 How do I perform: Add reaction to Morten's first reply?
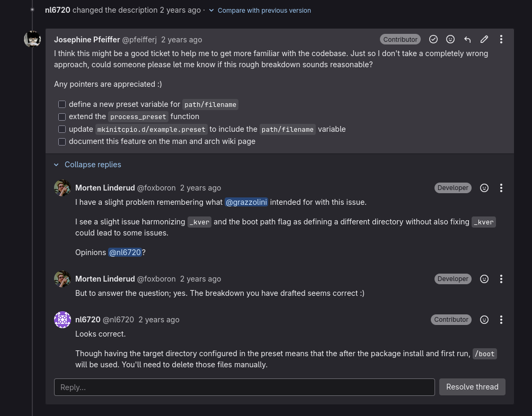[484, 188]
